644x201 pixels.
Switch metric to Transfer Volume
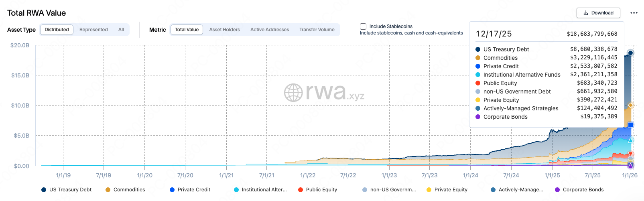click(x=317, y=30)
